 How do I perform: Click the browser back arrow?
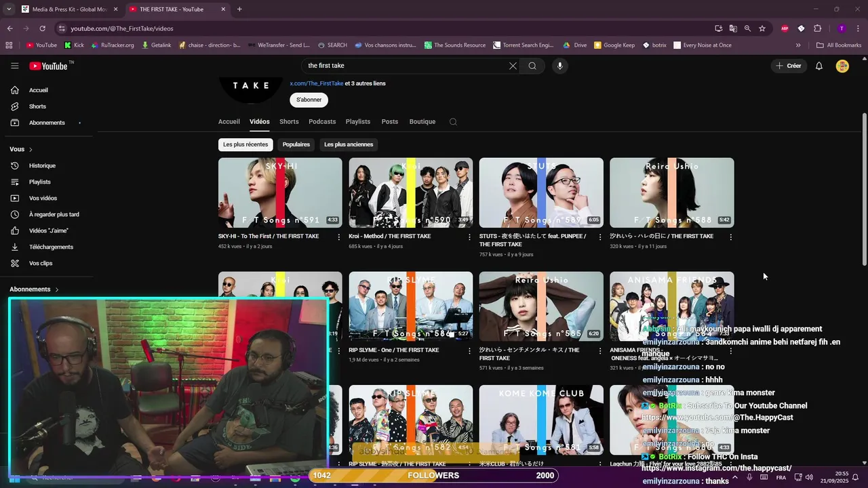pyautogui.click(x=9, y=28)
